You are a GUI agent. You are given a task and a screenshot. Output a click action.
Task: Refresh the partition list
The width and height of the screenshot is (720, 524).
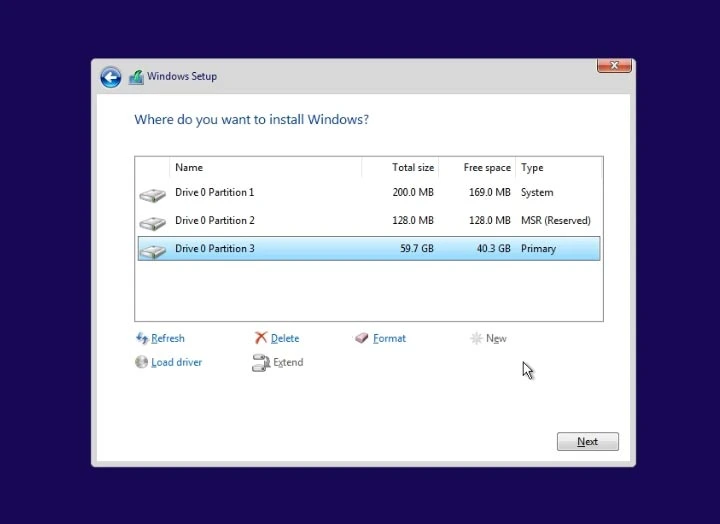pos(168,338)
